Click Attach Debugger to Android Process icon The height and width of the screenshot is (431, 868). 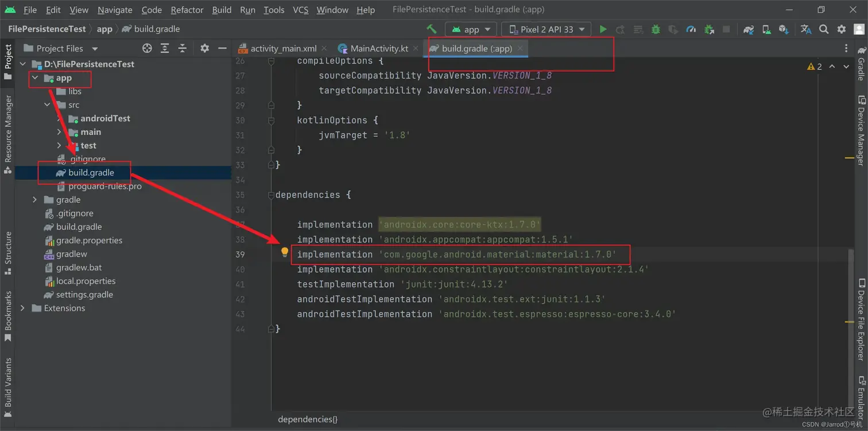tap(709, 29)
